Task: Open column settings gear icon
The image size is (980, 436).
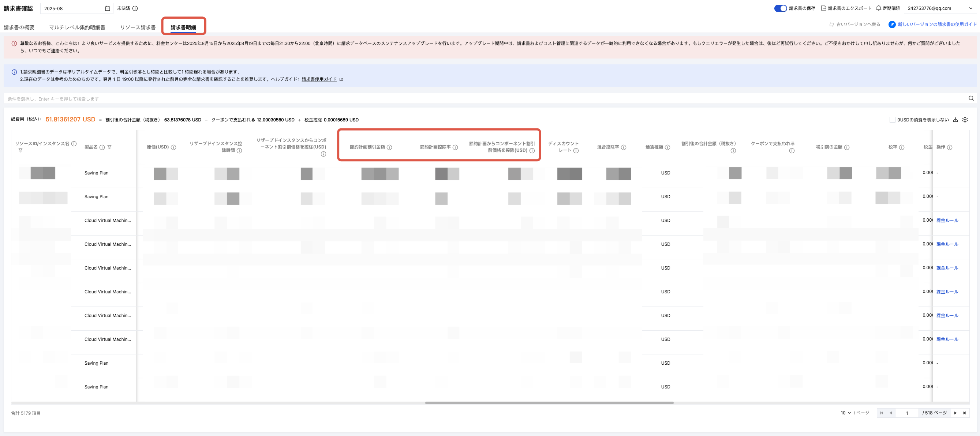Action: point(965,120)
